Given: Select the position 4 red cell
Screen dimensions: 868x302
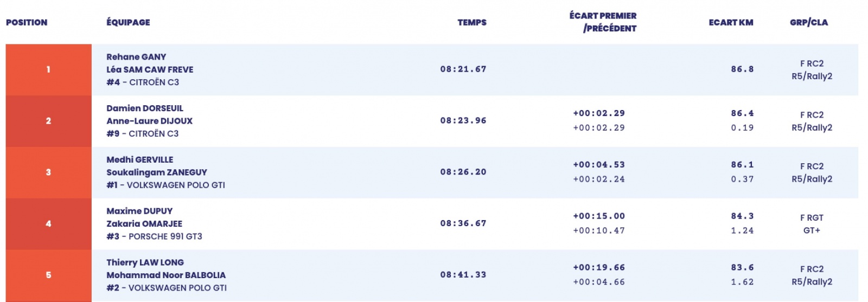Looking at the screenshot, I should [48, 223].
